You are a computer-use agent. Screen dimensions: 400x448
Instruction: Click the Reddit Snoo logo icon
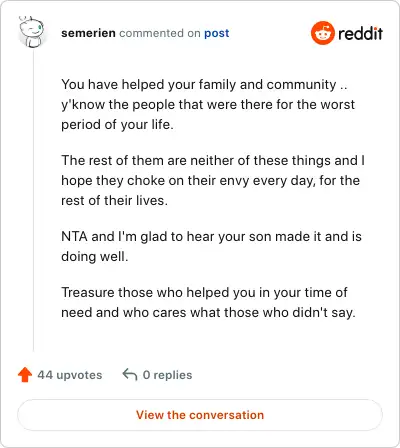pyautogui.click(x=322, y=33)
